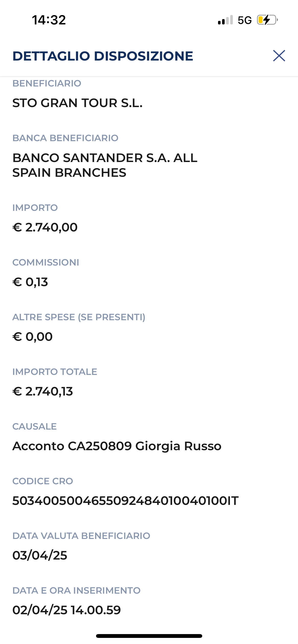Tap the cellular signal bars icon
This screenshot has width=298, height=644.
pyautogui.click(x=225, y=20)
